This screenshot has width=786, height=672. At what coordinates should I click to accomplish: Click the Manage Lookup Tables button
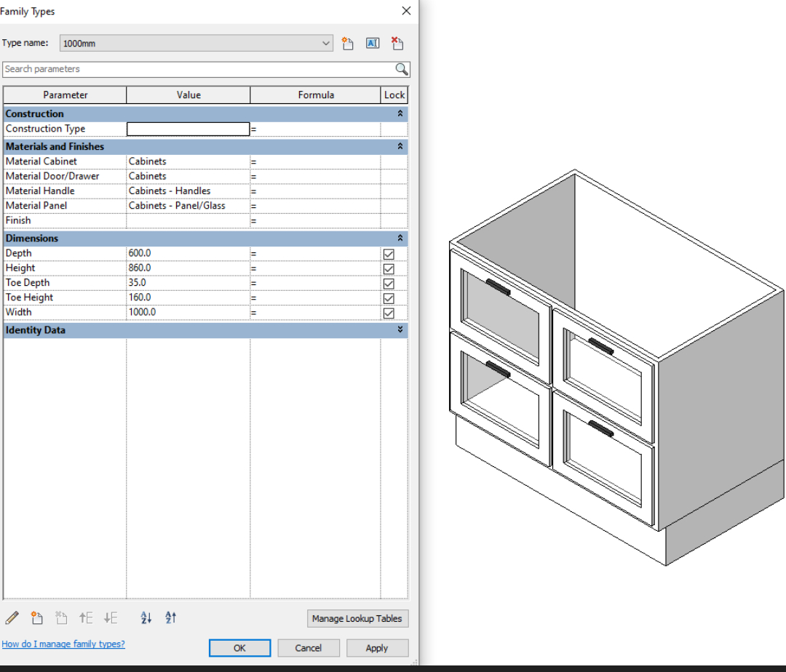[357, 619]
